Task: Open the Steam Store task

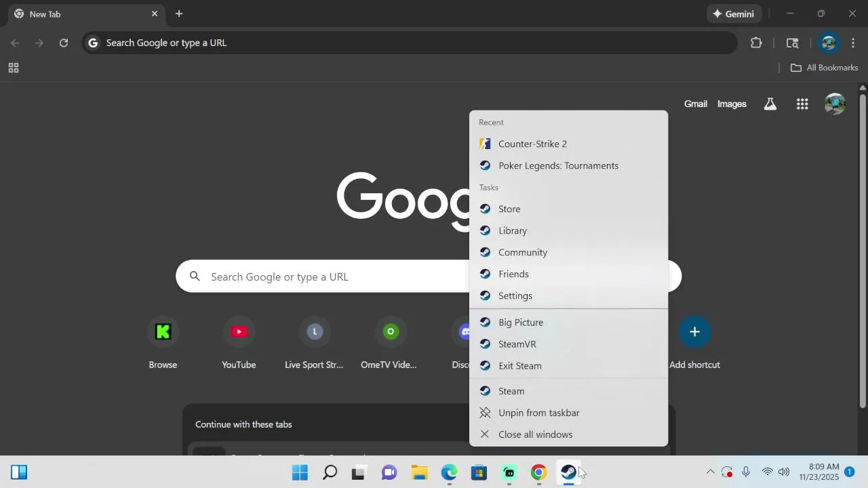Action: 568,209
